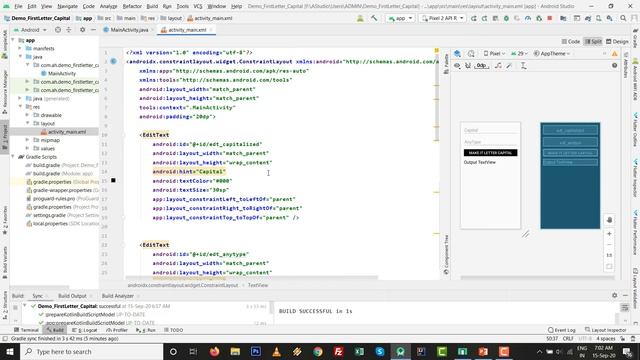Open the 0dp default margins dropdown
Screen dimensions: 640x360
[x=482, y=66]
